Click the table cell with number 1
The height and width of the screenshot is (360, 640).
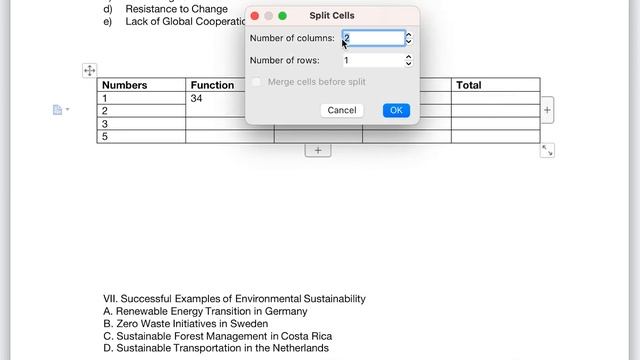coord(141,98)
